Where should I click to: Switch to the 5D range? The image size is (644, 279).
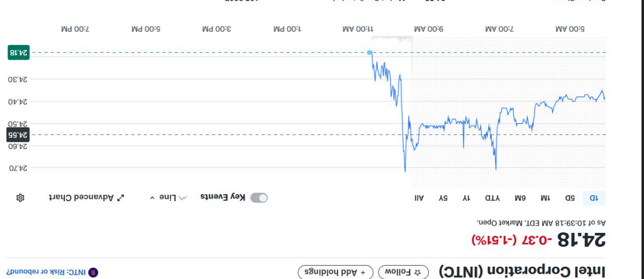tap(569, 197)
